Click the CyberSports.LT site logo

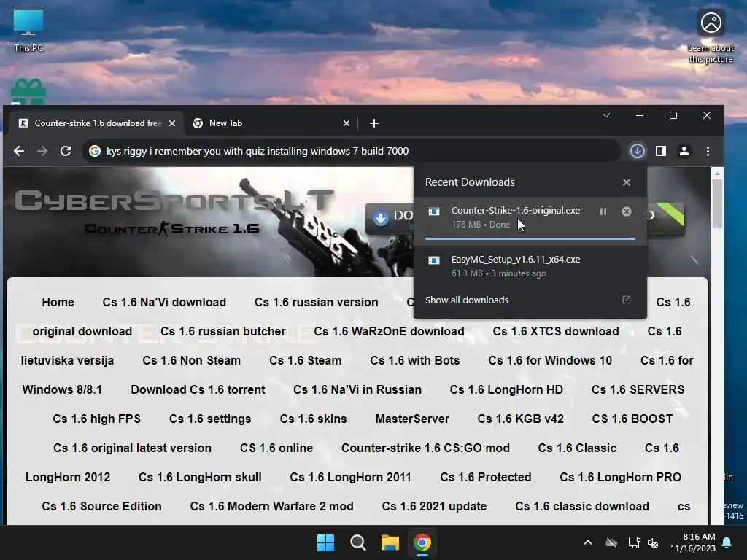point(174,200)
